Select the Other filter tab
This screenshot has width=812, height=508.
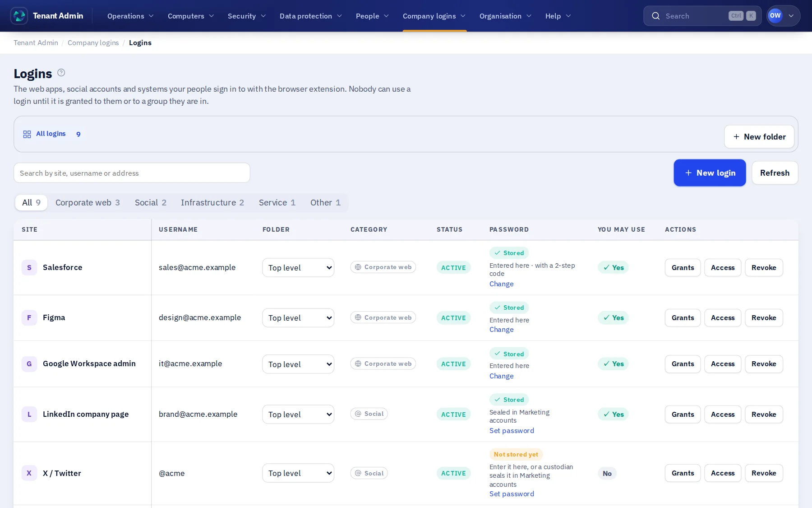[x=325, y=202]
